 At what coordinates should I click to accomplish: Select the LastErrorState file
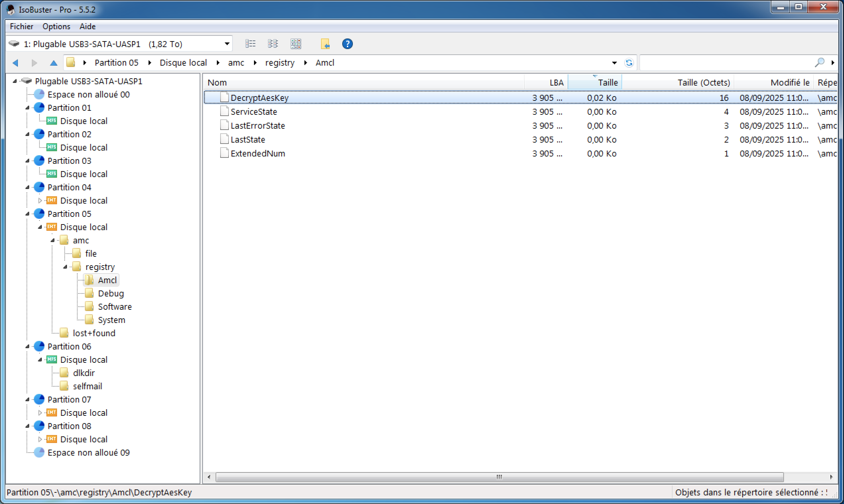[x=257, y=126]
